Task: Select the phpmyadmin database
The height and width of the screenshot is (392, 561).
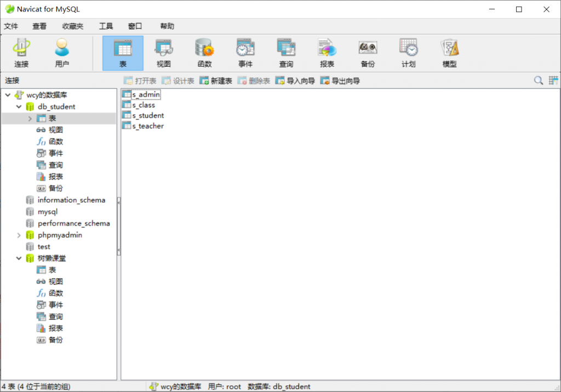Action: pyautogui.click(x=54, y=235)
